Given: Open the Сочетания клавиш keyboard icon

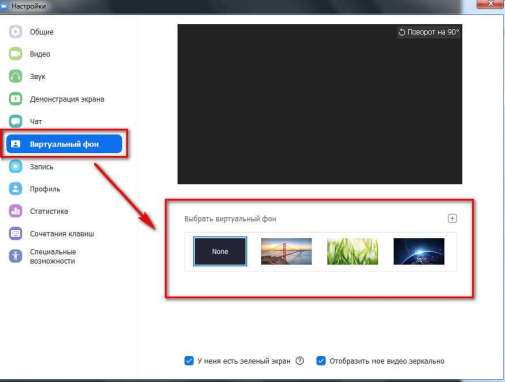Looking at the screenshot, I should point(15,234).
